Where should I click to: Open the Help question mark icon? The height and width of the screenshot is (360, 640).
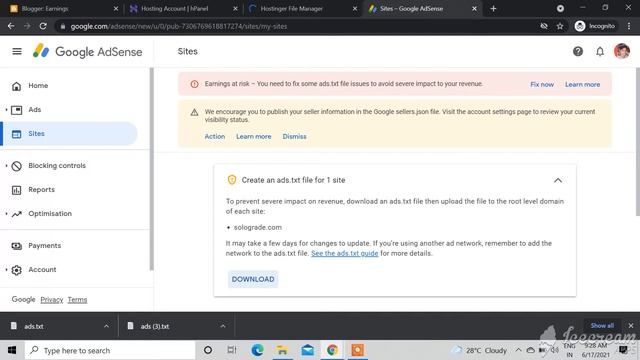tap(578, 51)
